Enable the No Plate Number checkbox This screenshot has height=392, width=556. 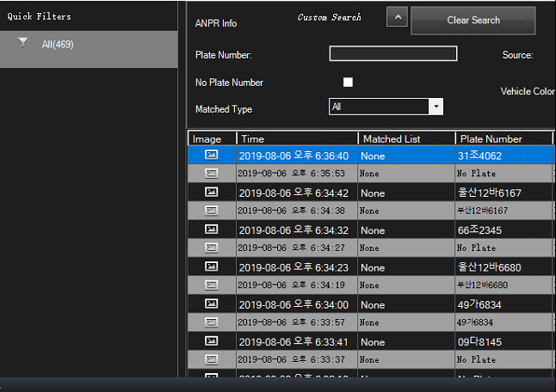click(348, 83)
